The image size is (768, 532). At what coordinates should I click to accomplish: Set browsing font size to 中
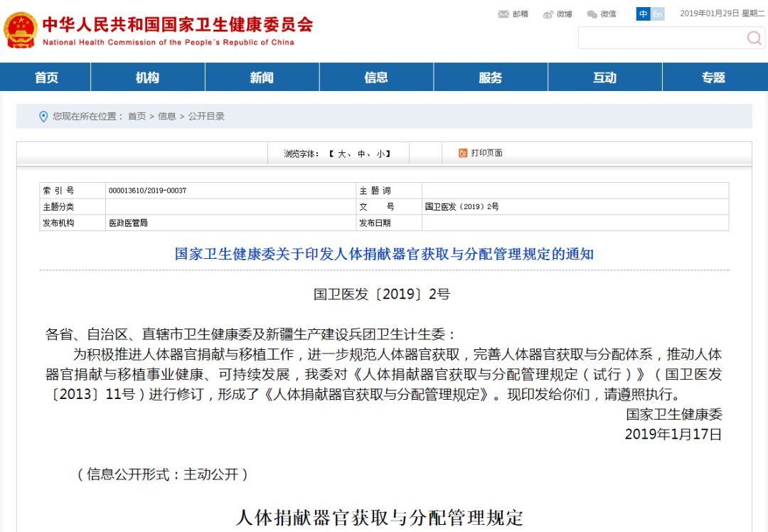tap(361, 154)
